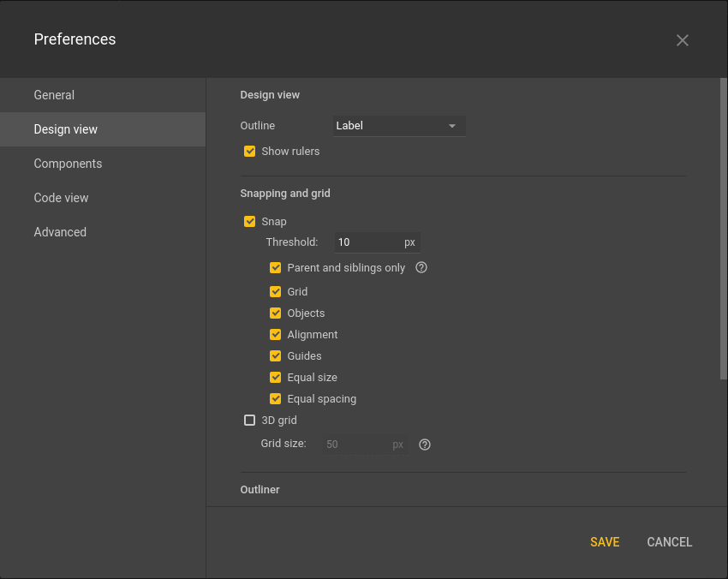Image resolution: width=728 pixels, height=579 pixels.
Task: Toggle off Guides snapping
Action: tap(275, 355)
